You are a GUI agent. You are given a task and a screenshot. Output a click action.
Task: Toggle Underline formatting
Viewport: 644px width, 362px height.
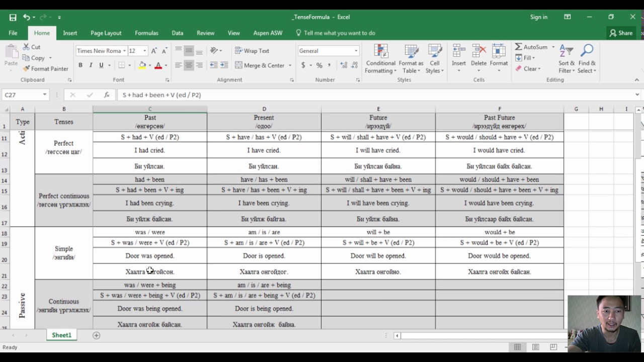[101, 65]
